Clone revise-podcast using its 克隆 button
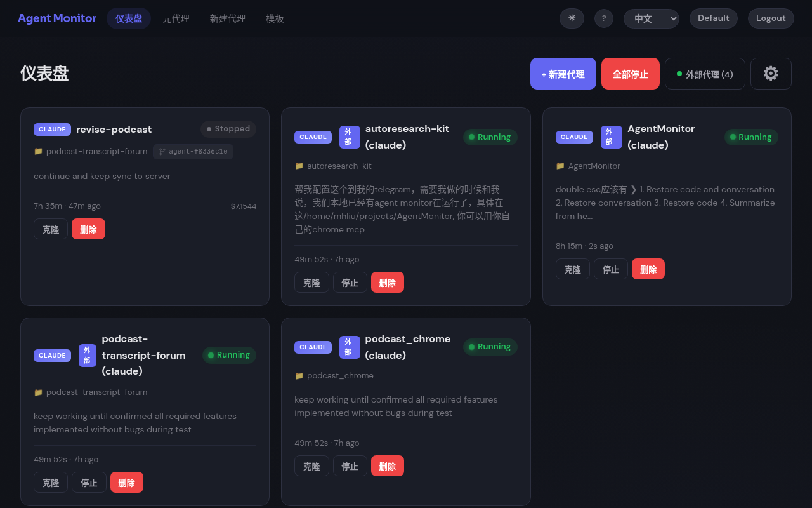 pyautogui.click(x=50, y=229)
